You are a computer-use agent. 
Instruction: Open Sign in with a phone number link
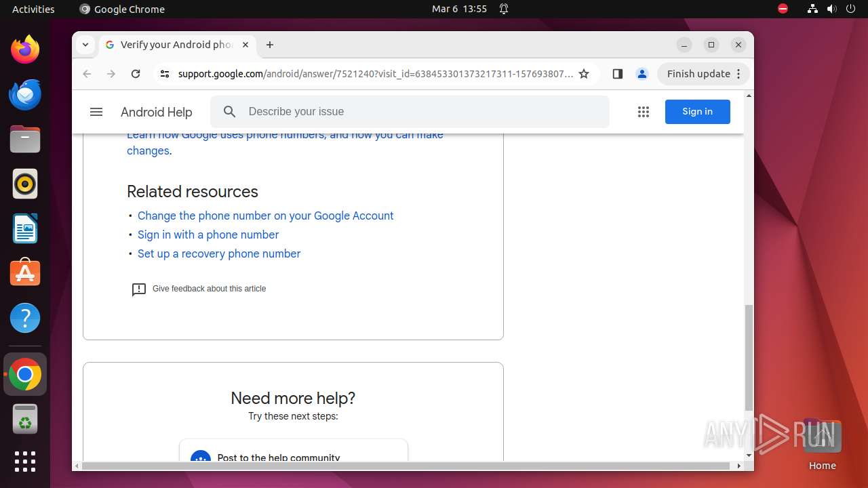coord(208,235)
